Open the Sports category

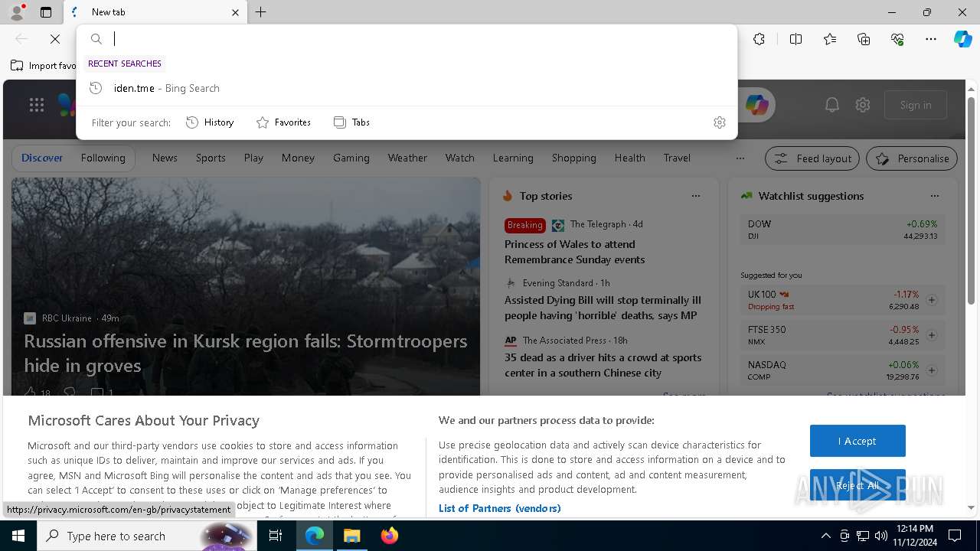click(x=211, y=158)
